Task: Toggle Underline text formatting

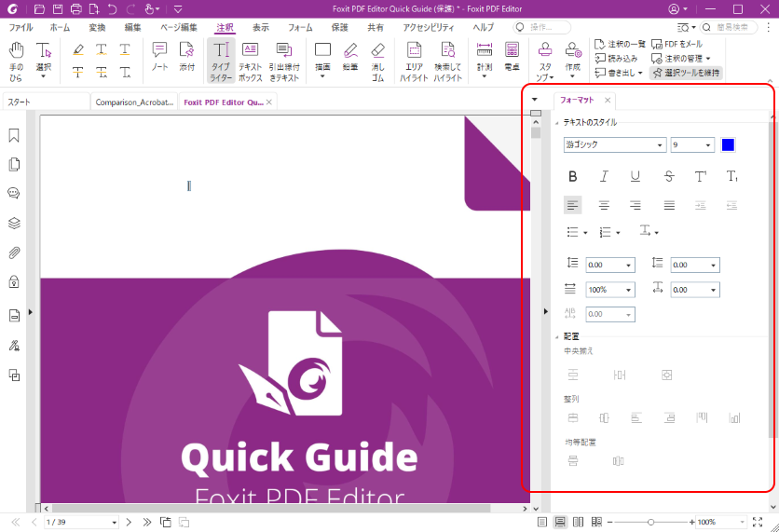Action: click(x=635, y=176)
